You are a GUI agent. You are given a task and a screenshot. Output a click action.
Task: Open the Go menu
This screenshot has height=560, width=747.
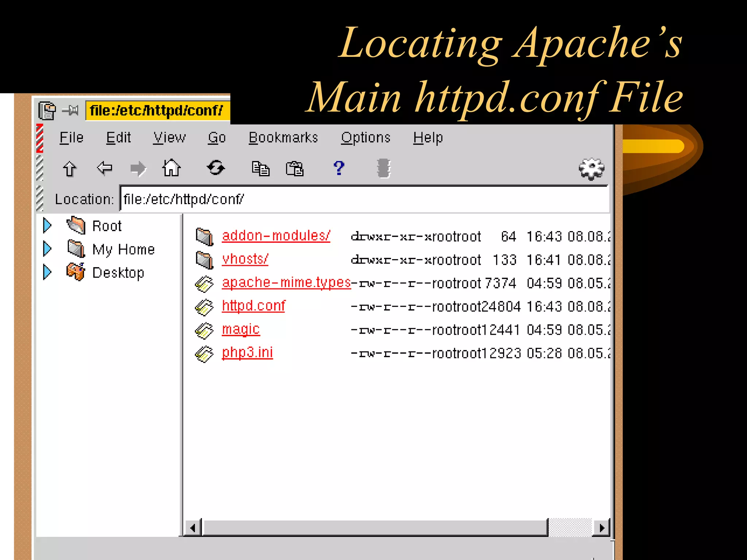pos(217,138)
